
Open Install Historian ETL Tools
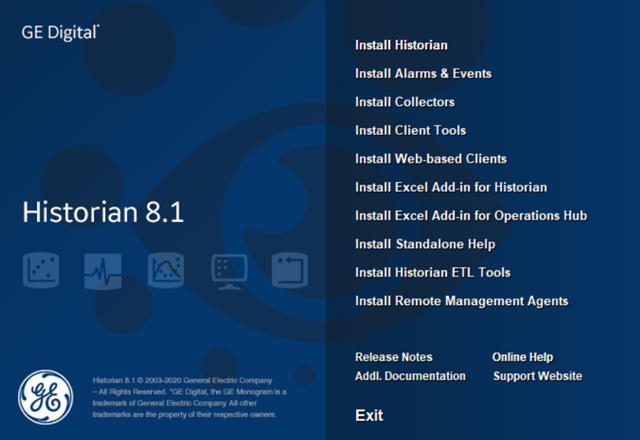(433, 273)
